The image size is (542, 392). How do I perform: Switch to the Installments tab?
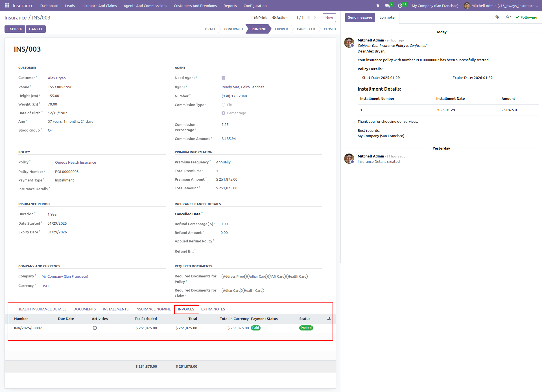115,309
